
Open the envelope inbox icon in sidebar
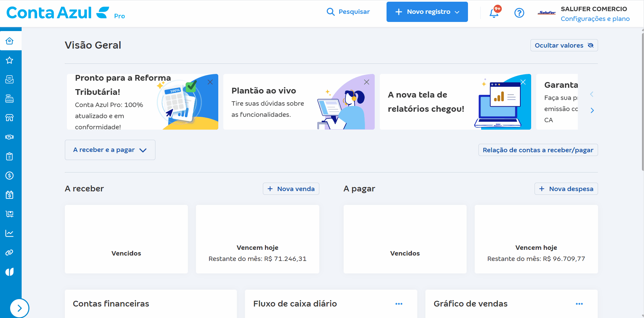pyautogui.click(x=9, y=79)
